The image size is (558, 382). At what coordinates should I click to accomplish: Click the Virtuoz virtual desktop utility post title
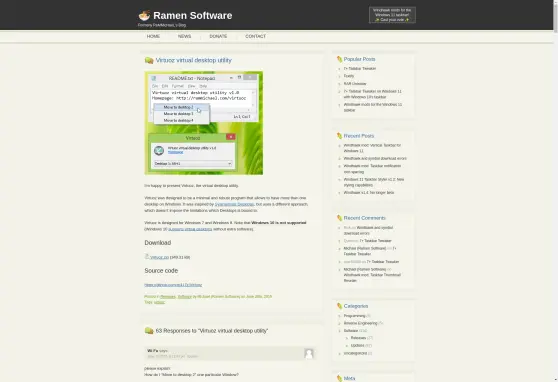click(194, 60)
